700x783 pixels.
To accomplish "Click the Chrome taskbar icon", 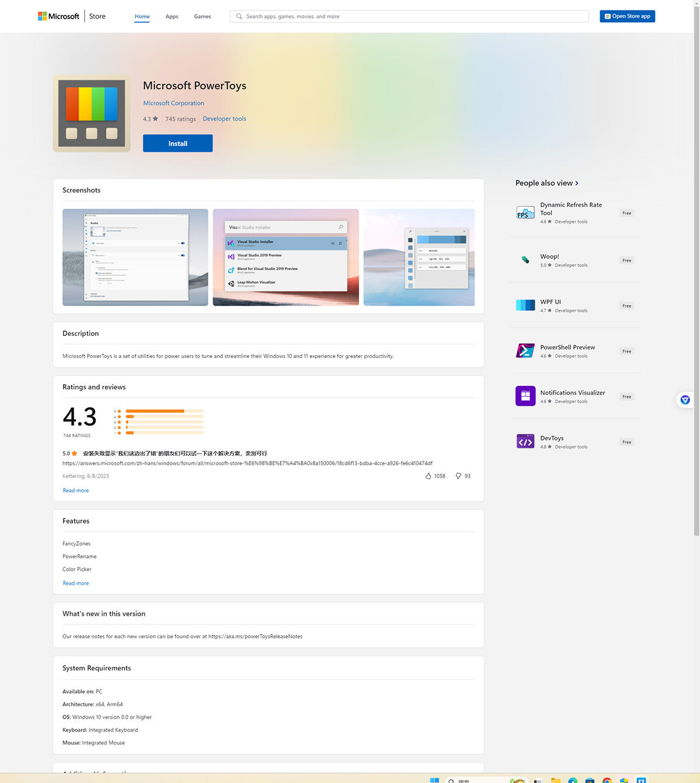I will point(607,780).
